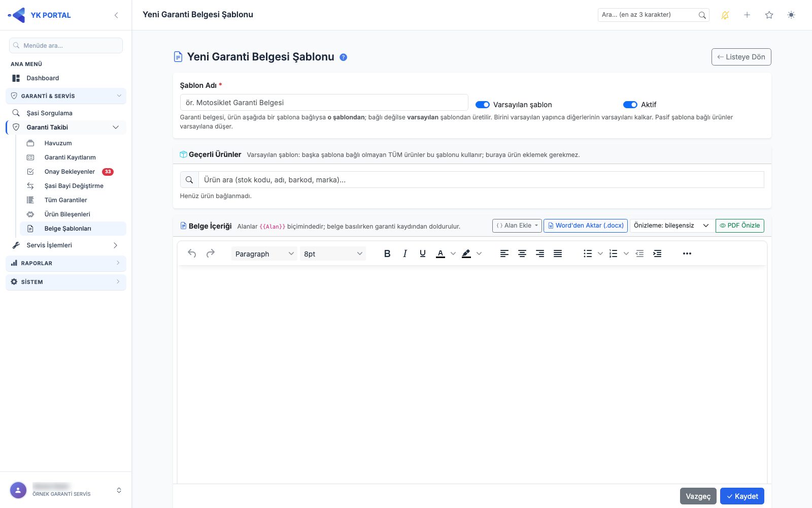The image size is (812, 508).
Task: Align text to the right
Action: (x=540, y=253)
